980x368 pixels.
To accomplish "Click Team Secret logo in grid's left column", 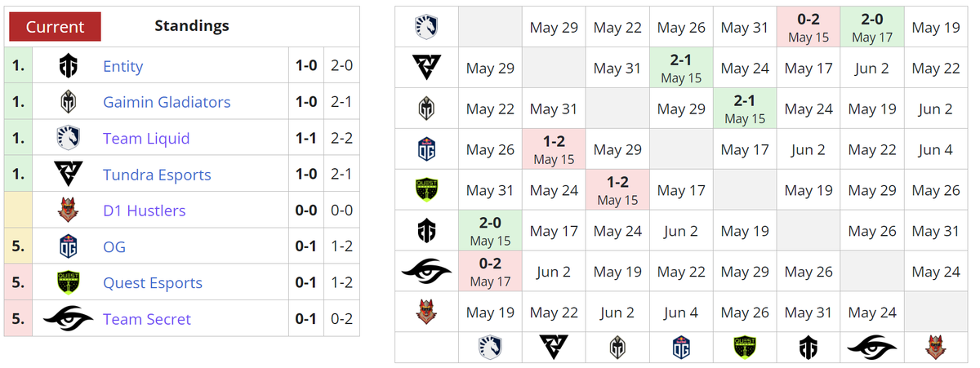I will (x=426, y=271).
